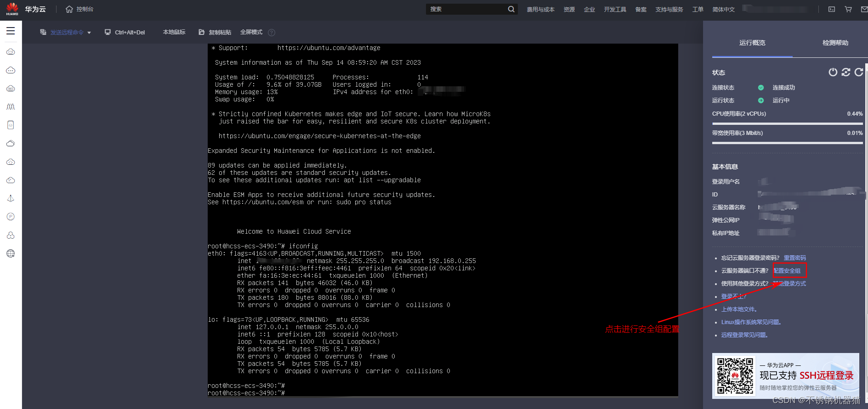Click the 连接成功 status text
Viewport: 868px width, 409px height.
(x=783, y=88)
